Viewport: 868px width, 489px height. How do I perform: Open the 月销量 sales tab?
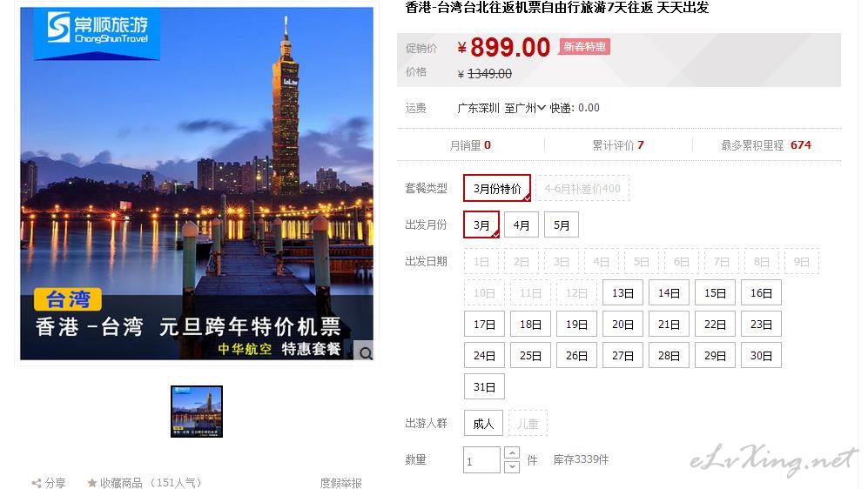click(470, 145)
